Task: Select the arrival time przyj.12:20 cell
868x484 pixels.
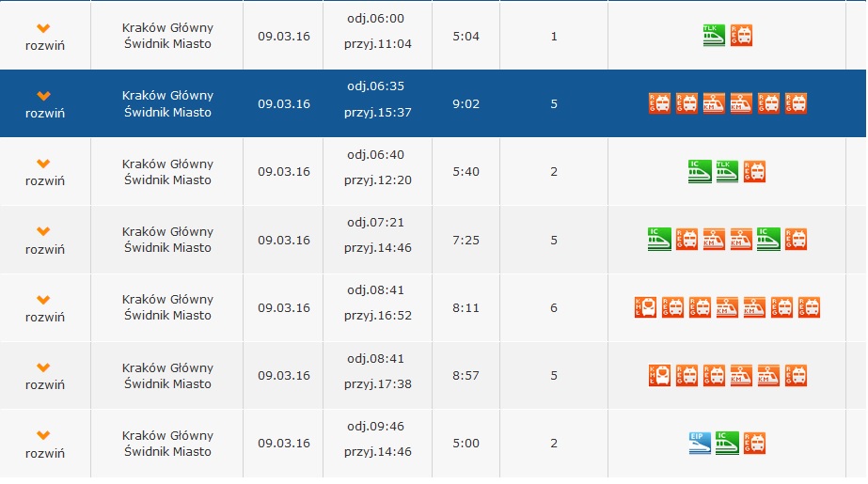Action: (378, 180)
